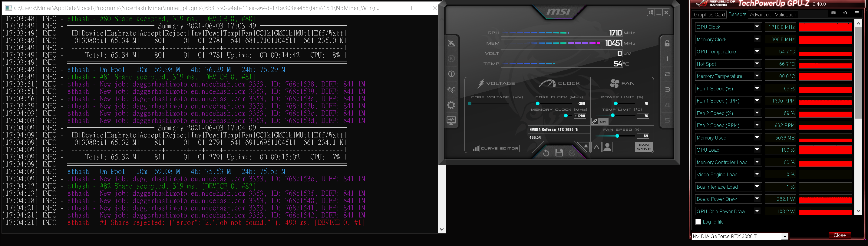Image resolution: width=868 pixels, height=246 pixels.
Task: Click the Voltage panel header
Action: point(496,83)
